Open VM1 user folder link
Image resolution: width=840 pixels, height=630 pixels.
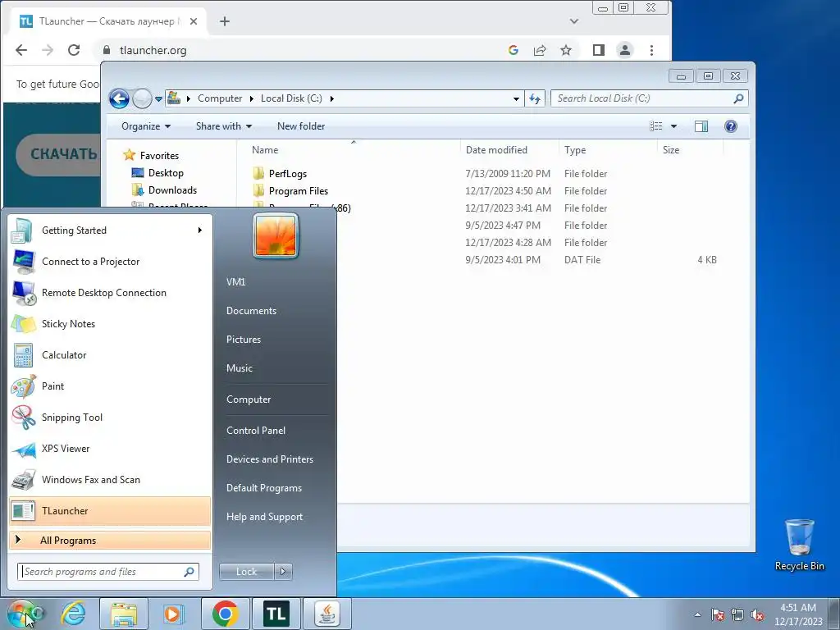(x=235, y=282)
